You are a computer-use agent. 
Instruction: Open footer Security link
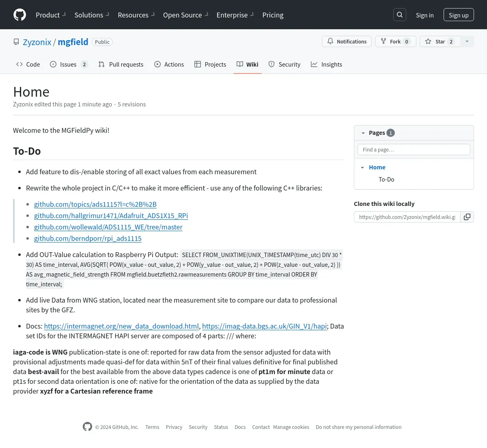point(198,427)
